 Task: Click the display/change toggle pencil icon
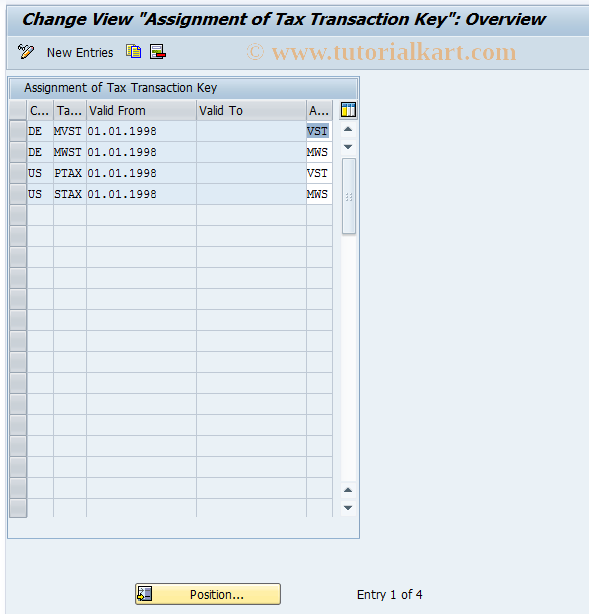pyautogui.click(x=26, y=52)
